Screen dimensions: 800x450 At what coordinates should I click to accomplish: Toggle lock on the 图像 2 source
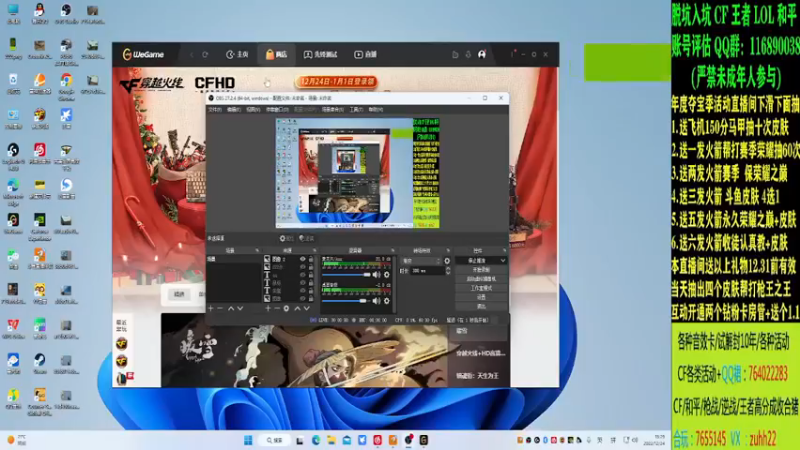point(311,259)
